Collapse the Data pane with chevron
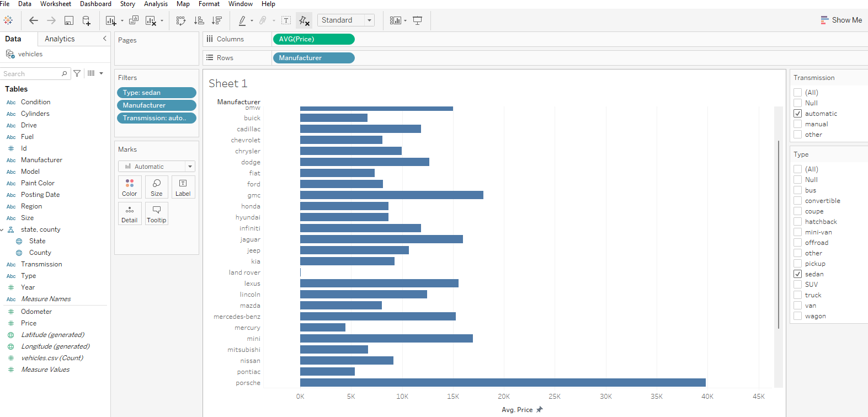This screenshot has width=868, height=417. pos(105,39)
